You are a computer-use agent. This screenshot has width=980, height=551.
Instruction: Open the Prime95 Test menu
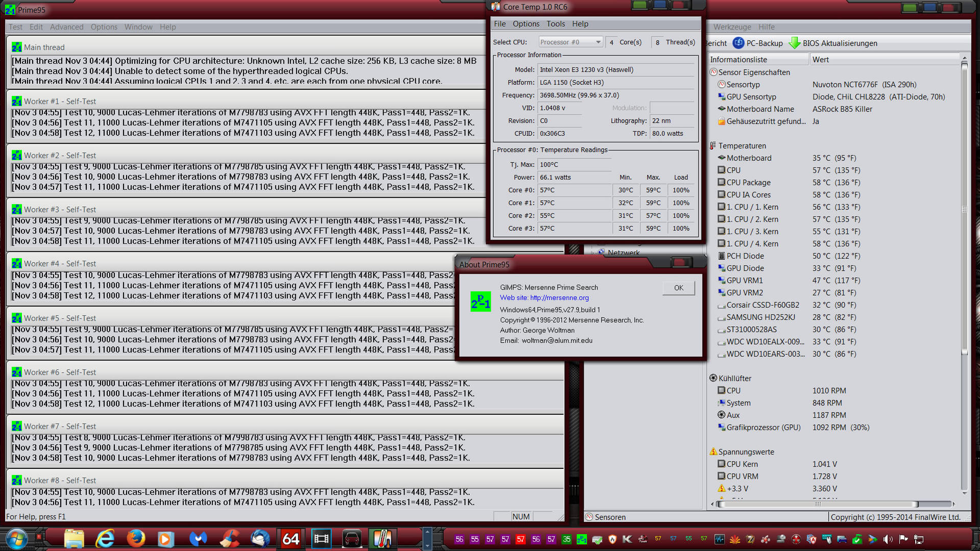pyautogui.click(x=15, y=27)
